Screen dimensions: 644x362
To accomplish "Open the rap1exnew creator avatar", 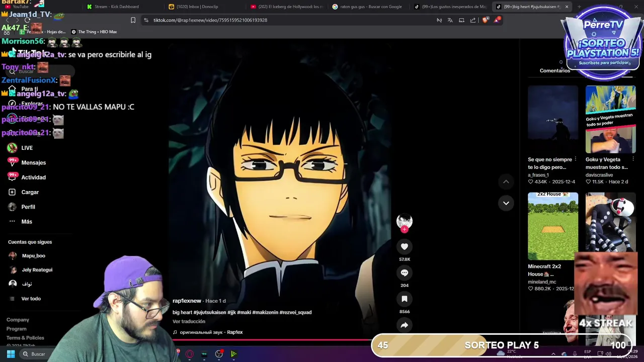I will tap(405, 220).
